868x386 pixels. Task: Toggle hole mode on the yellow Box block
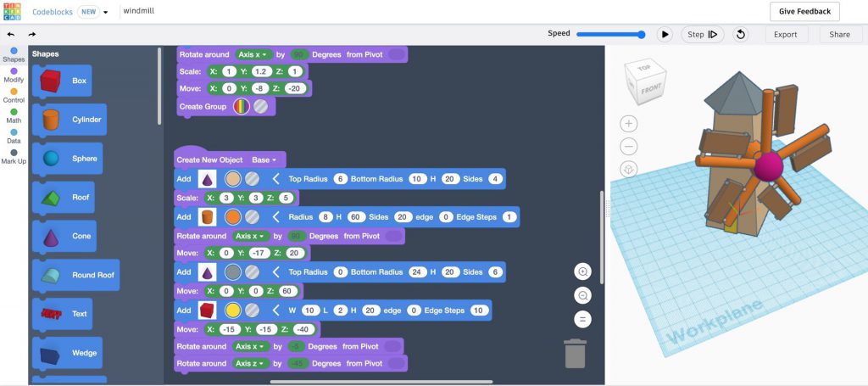(252, 310)
